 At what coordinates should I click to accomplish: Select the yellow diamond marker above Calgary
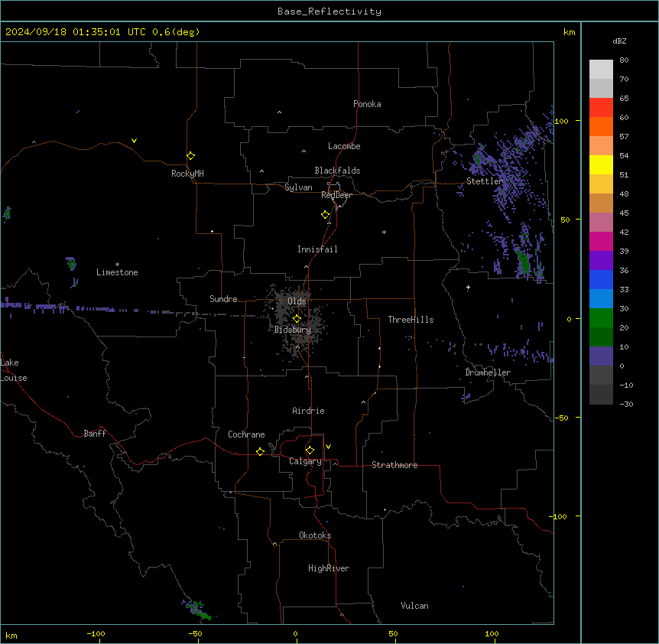pyautogui.click(x=310, y=450)
